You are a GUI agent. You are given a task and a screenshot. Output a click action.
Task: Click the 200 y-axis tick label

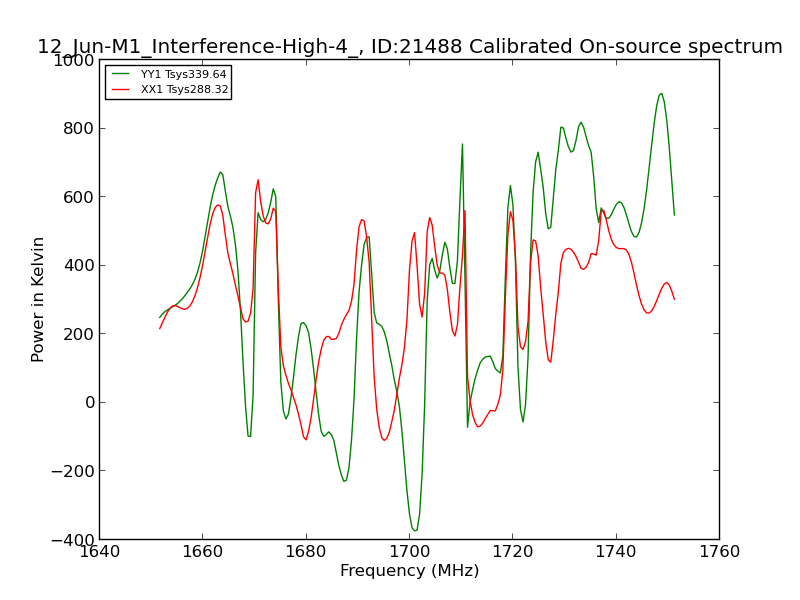pos(79,334)
